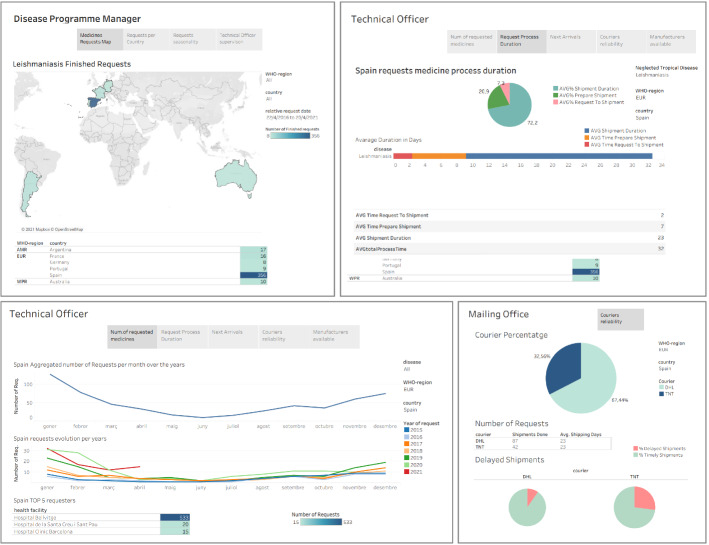Open Medicines Requests Map tab
The height and width of the screenshot is (545, 709).
pyautogui.click(x=100, y=39)
